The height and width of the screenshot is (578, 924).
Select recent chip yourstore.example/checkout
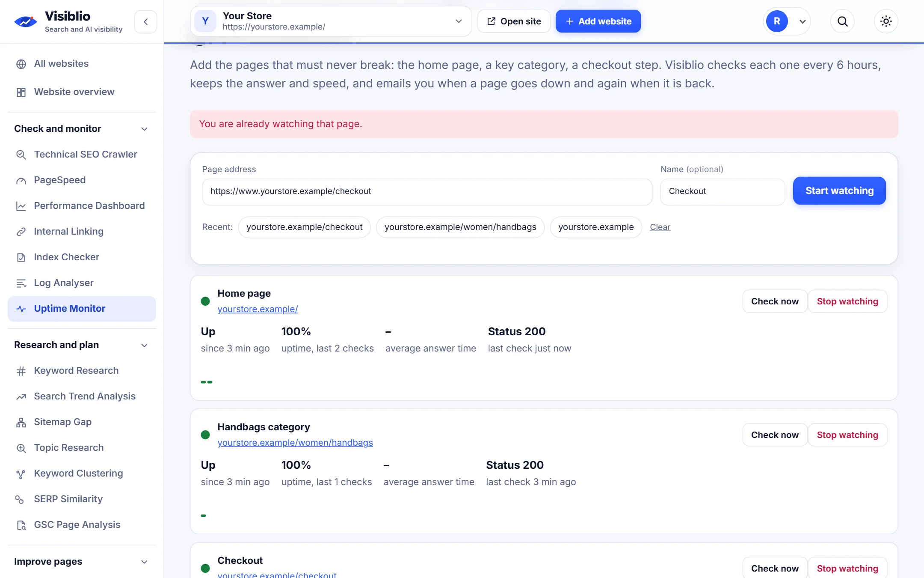pos(304,227)
